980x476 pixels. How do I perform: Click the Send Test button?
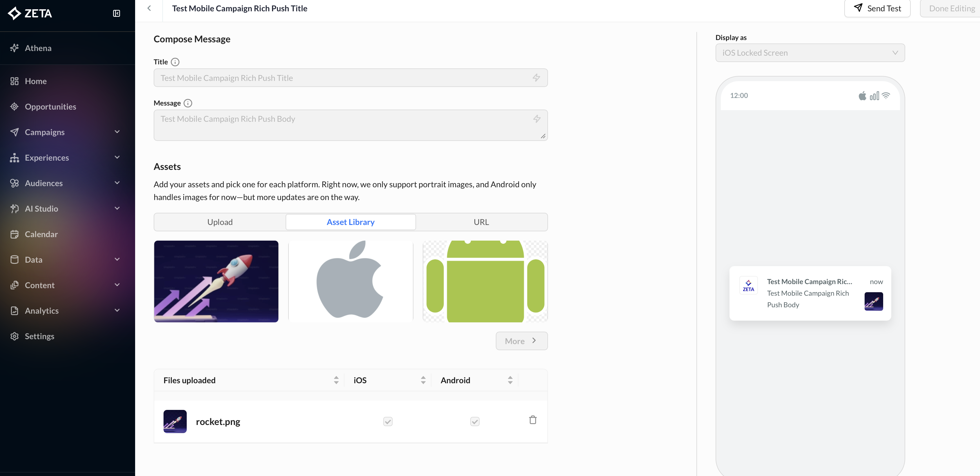(x=877, y=8)
